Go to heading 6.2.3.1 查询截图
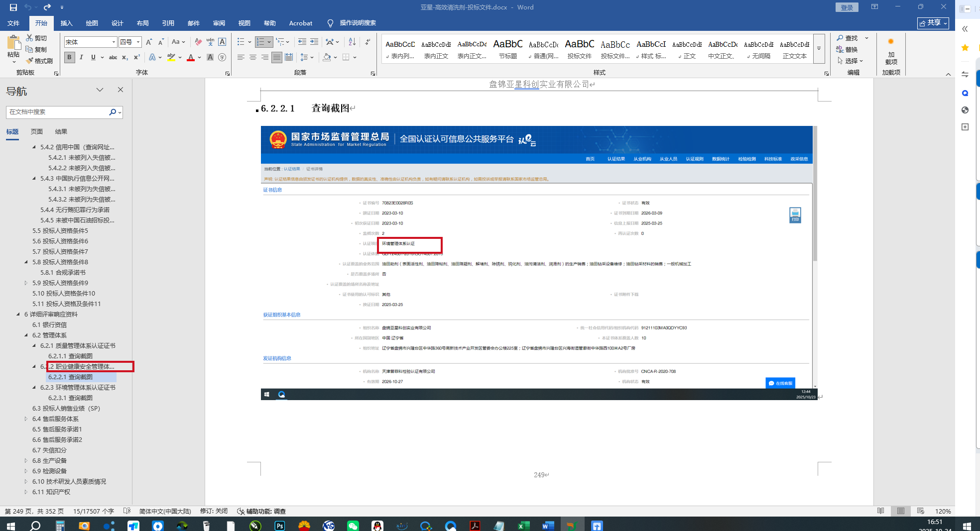This screenshot has width=980, height=531. 70,398
